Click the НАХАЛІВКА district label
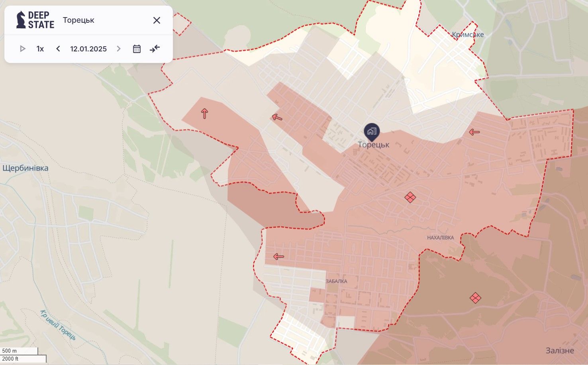This screenshot has width=588, height=365. point(440,237)
